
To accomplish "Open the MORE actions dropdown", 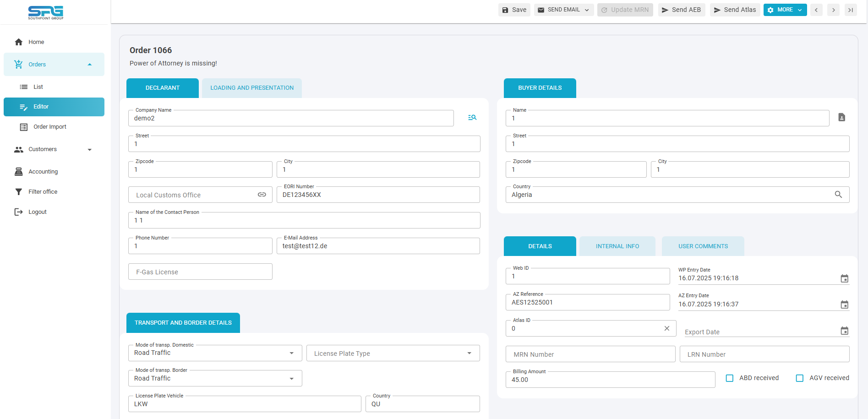I will tap(785, 10).
